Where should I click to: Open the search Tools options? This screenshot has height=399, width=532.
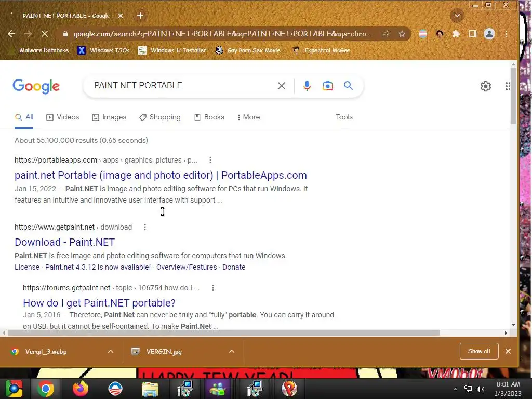[x=344, y=117]
